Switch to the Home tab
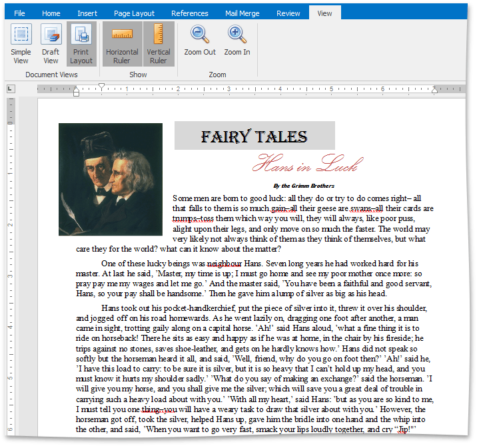The height and width of the screenshot is (448, 479). tap(51, 13)
